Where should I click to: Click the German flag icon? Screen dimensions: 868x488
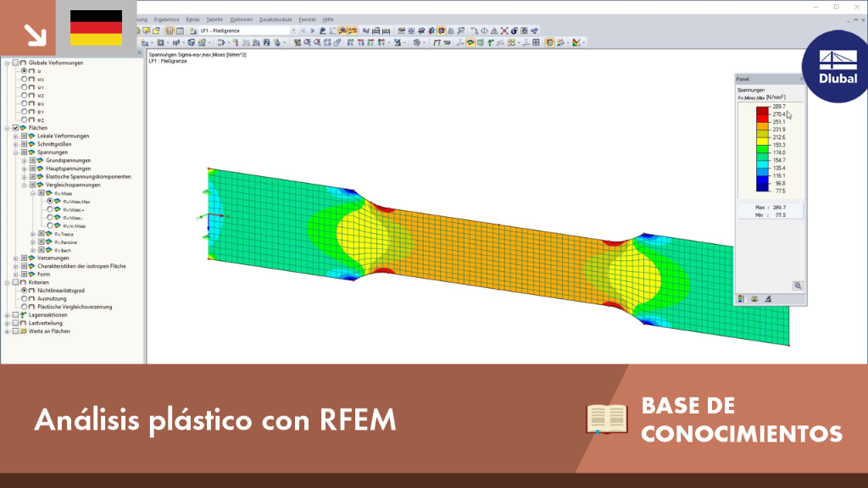[x=97, y=28]
